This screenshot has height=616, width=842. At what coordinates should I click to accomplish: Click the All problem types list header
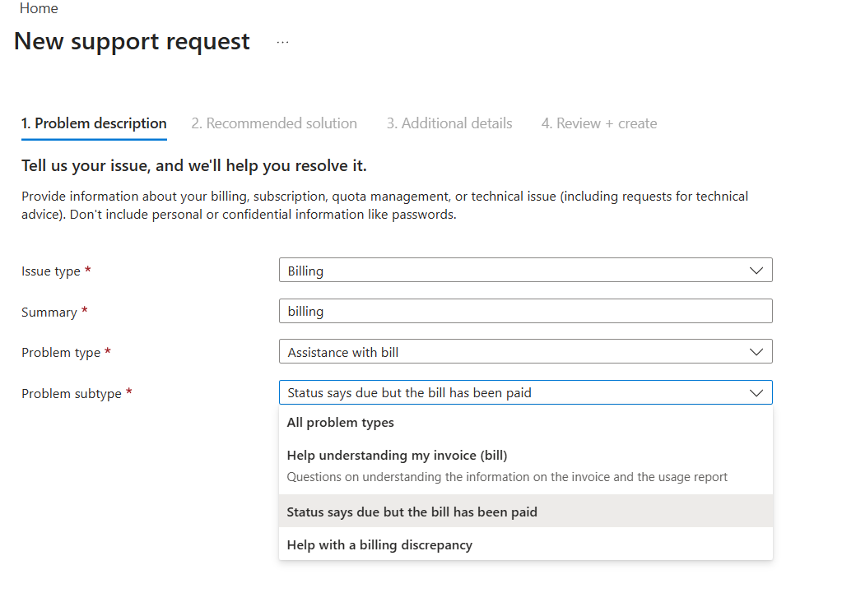point(340,423)
